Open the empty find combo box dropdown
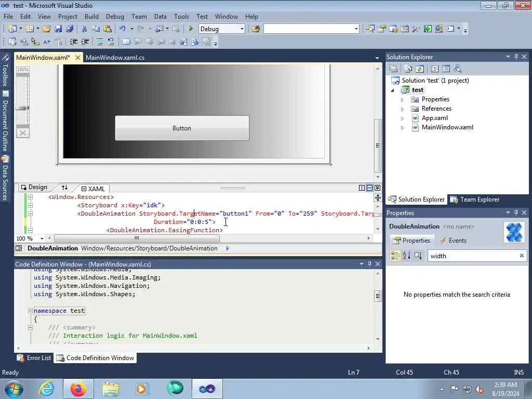Screen dimensions: 532x399 click(x=356, y=29)
